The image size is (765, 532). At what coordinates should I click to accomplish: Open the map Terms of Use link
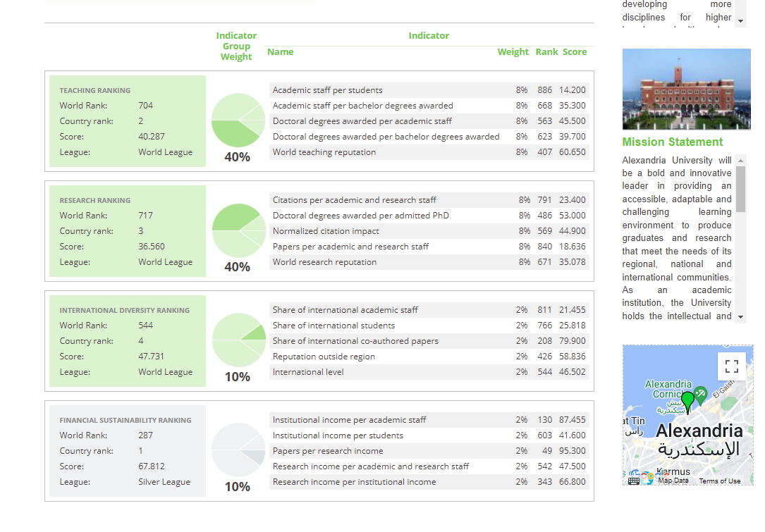[x=719, y=481]
